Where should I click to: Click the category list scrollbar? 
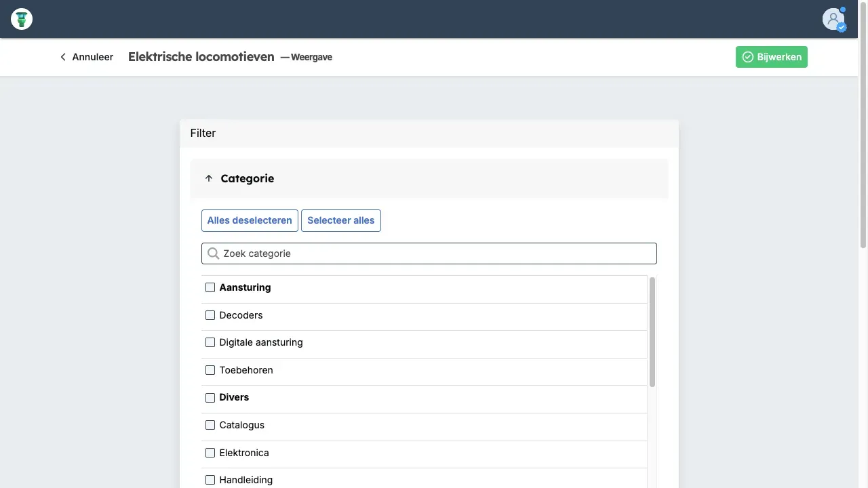click(x=652, y=332)
